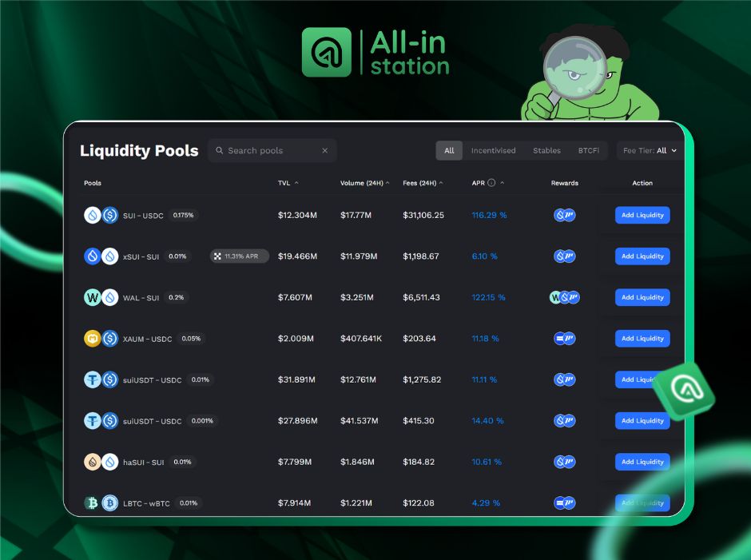Click the 14.40 % APR value
Image resolution: width=751 pixels, height=560 pixels.
click(x=487, y=420)
